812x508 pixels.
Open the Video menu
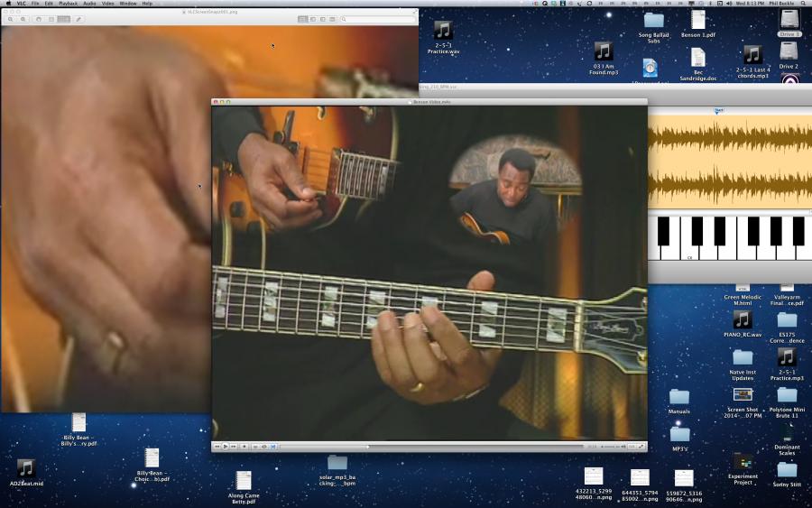pyautogui.click(x=107, y=3)
